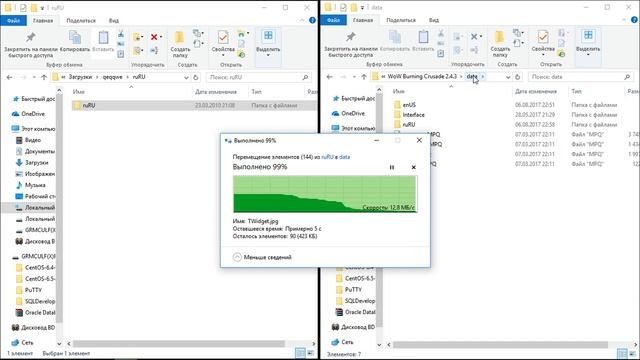640x360 pixels.
Task: Create a new folder in ruRU window
Action: [180, 44]
